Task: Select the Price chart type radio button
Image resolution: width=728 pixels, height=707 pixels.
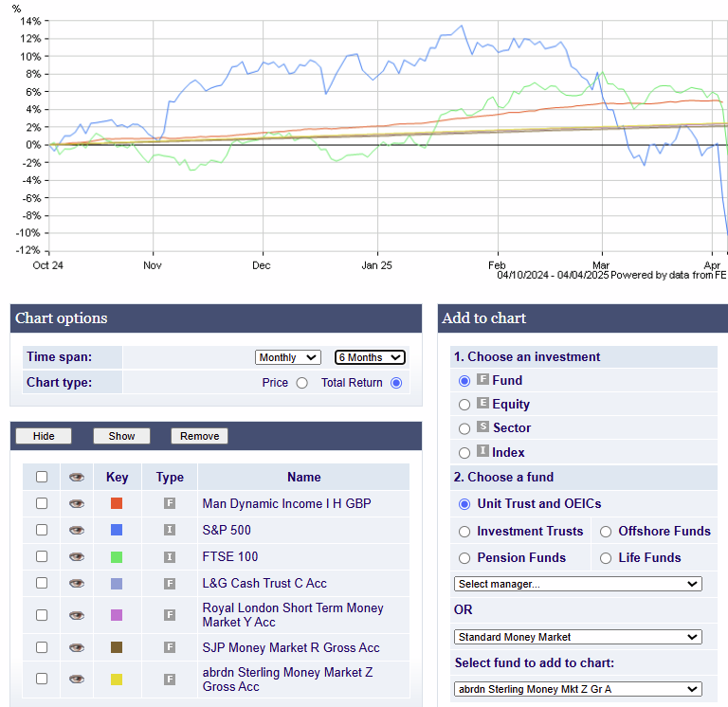Action: 302,383
